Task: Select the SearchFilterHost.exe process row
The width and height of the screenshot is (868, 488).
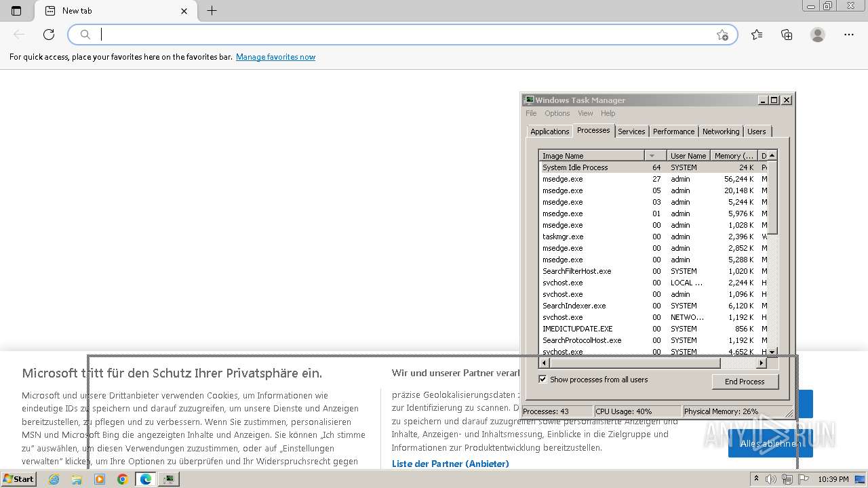Action: (654, 271)
